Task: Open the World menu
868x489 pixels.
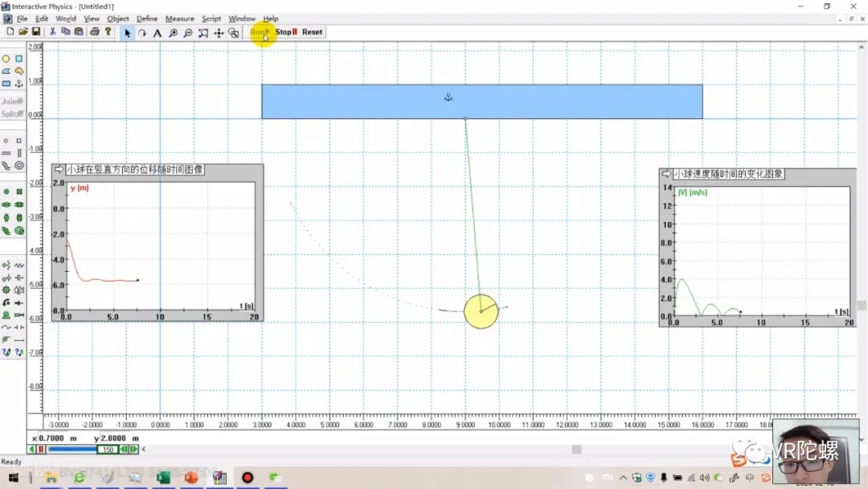Action: point(66,18)
